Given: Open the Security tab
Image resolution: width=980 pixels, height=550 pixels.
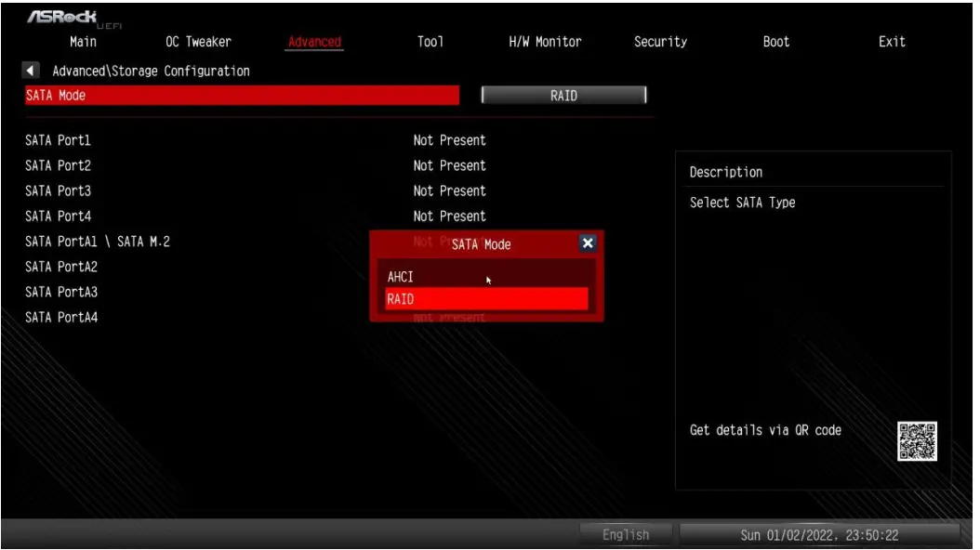Looking at the screenshot, I should [x=659, y=41].
